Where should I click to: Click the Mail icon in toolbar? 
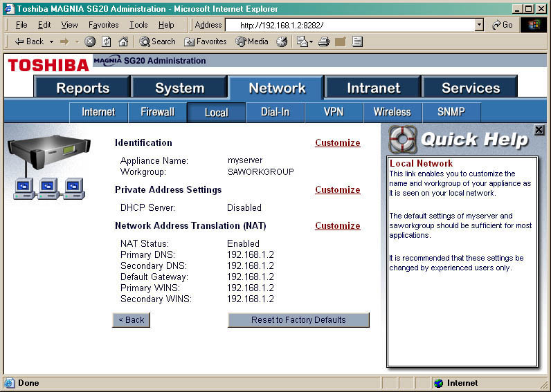pyautogui.click(x=302, y=41)
